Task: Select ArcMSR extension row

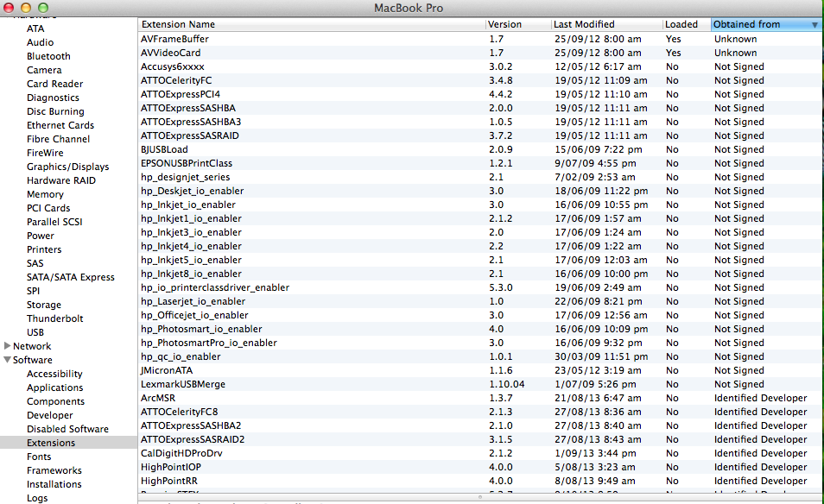Action: [x=480, y=398]
